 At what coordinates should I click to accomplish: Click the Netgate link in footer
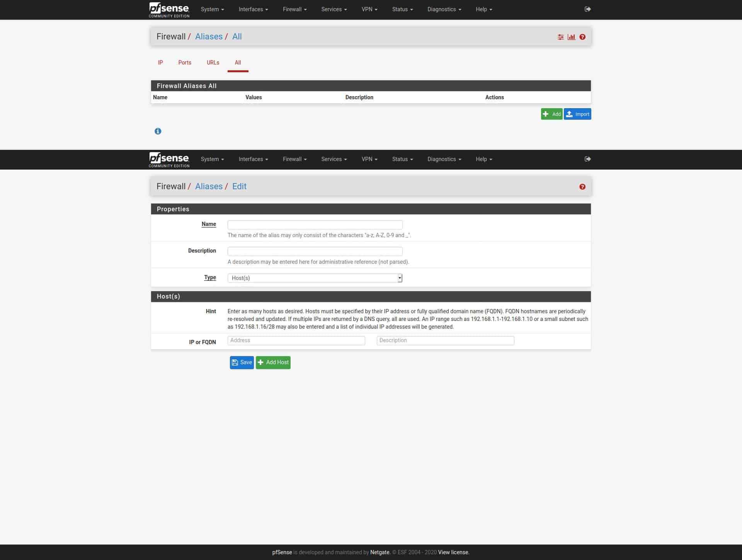click(380, 552)
